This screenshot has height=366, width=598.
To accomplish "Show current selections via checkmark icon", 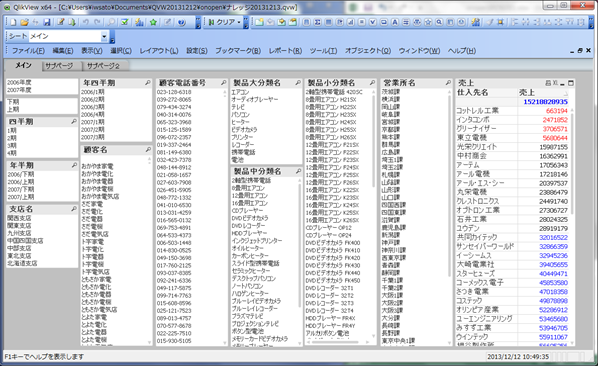I will [x=125, y=22].
